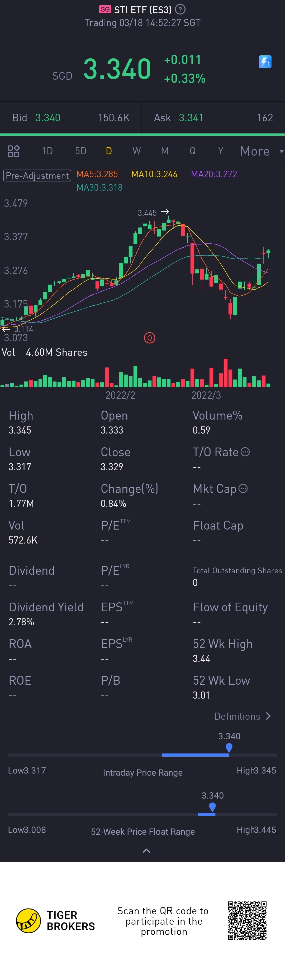The width and height of the screenshot is (285, 980).
Task: Collapse the stock details panel
Action: (x=146, y=851)
